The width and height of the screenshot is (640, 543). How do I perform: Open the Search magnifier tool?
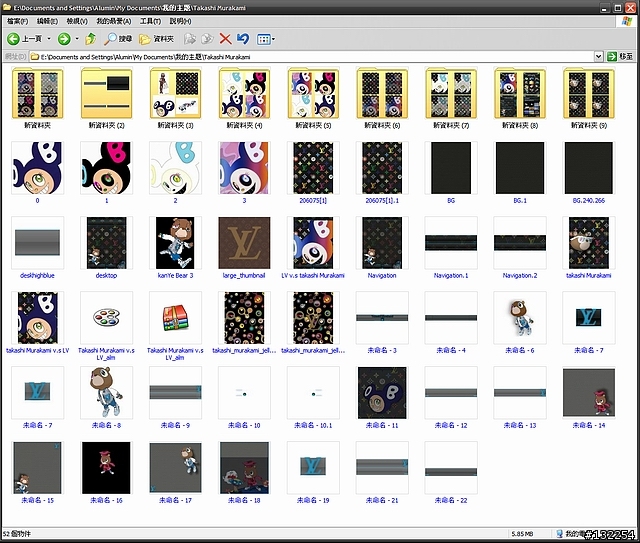(118, 39)
